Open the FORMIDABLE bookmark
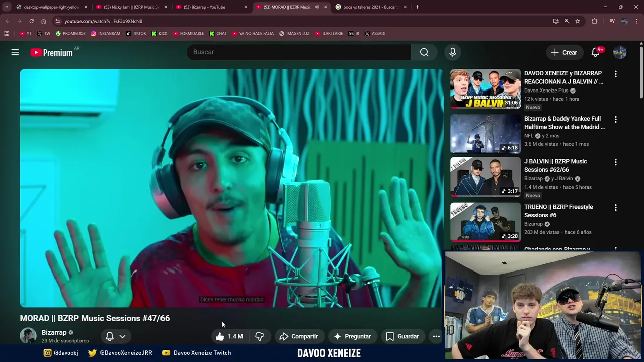The image size is (644, 362). [189, 33]
